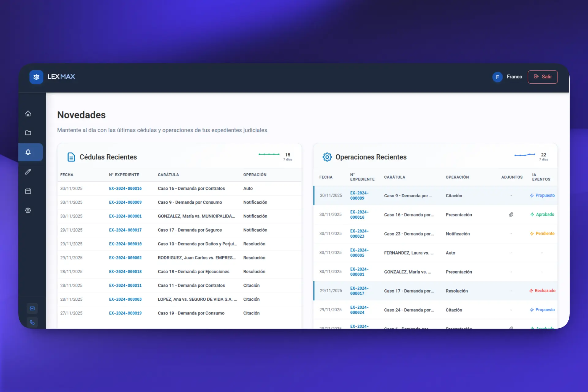
Task: Open the calendar icon in the sidebar
Action: 28,191
